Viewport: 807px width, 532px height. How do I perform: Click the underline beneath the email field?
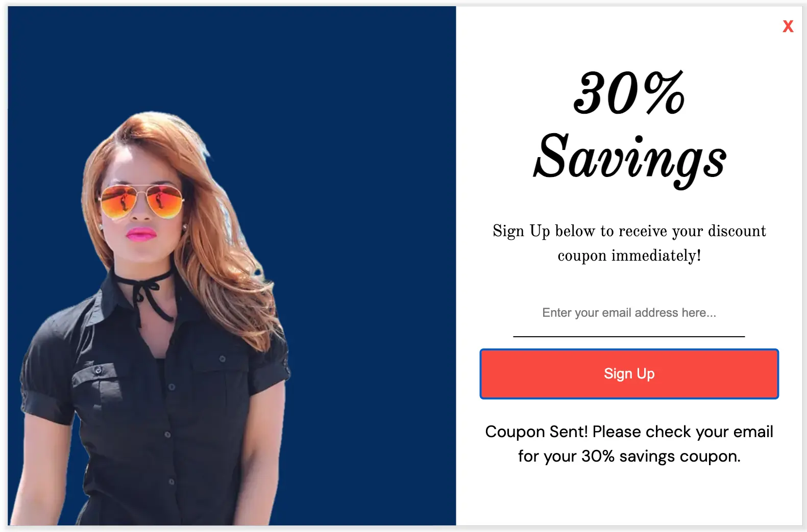coord(629,337)
